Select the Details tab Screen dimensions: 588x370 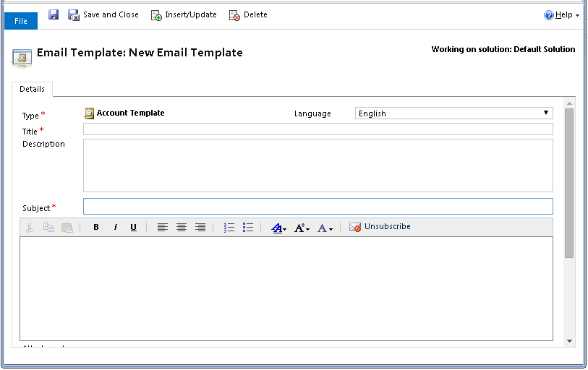tap(33, 89)
